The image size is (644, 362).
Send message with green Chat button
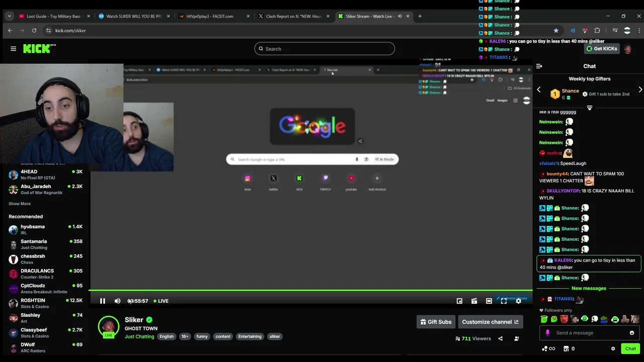coord(630,348)
